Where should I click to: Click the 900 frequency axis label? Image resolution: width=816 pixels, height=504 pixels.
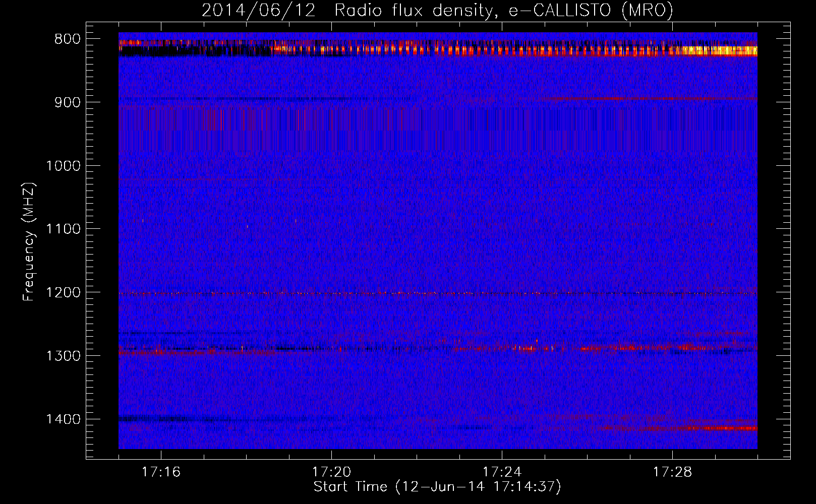(67, 102)
